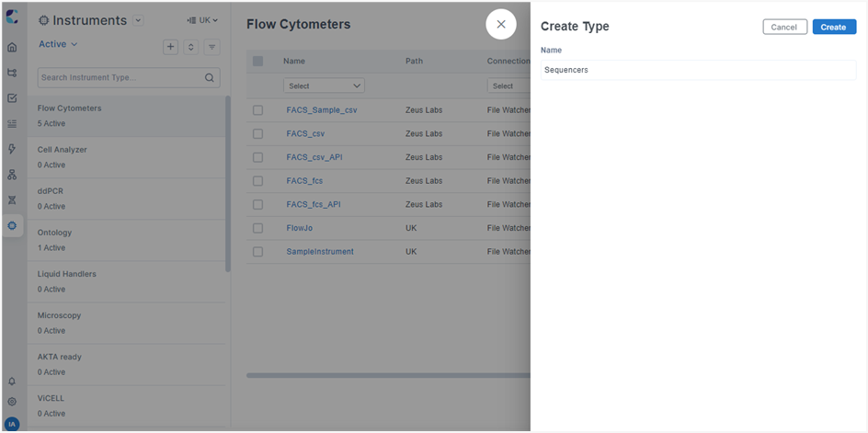
Task: Click the notifications bell icon
Action: (12, 382)
